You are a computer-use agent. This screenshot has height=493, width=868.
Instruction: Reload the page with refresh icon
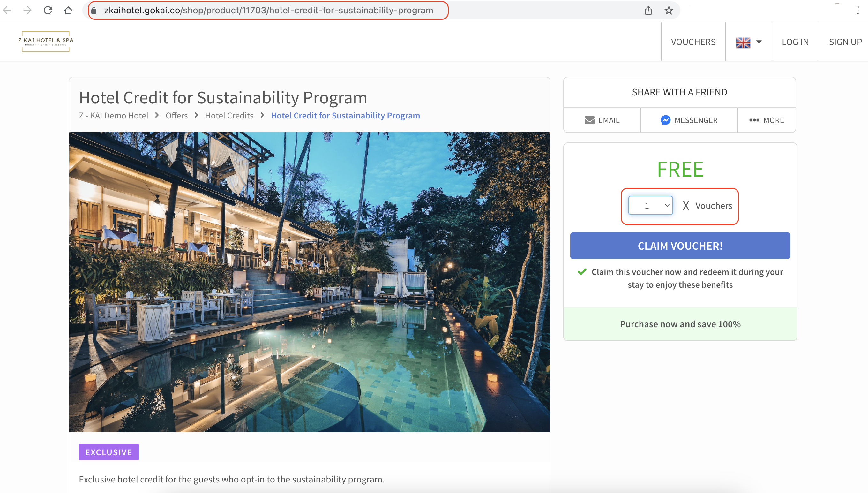(x=48, y=10)
